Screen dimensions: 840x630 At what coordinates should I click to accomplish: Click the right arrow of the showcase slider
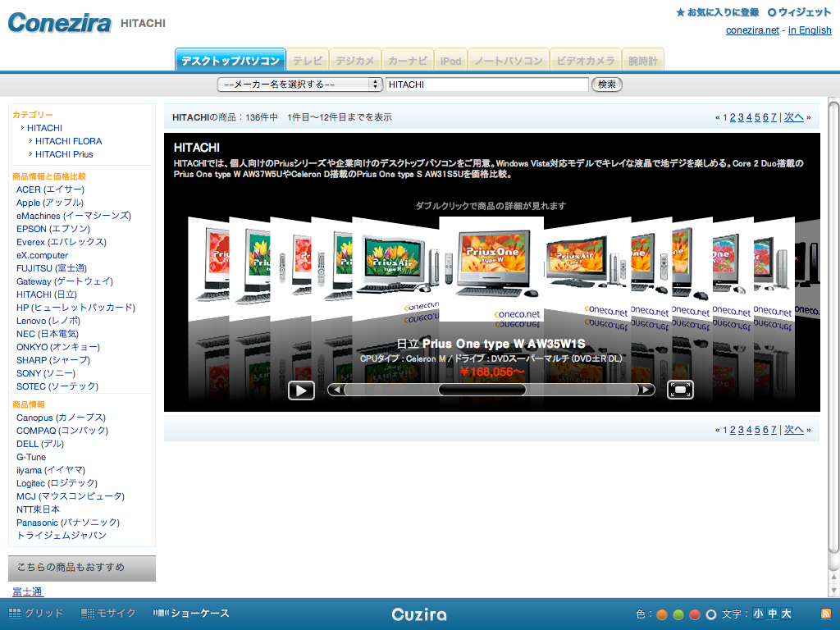coord(646,390)
